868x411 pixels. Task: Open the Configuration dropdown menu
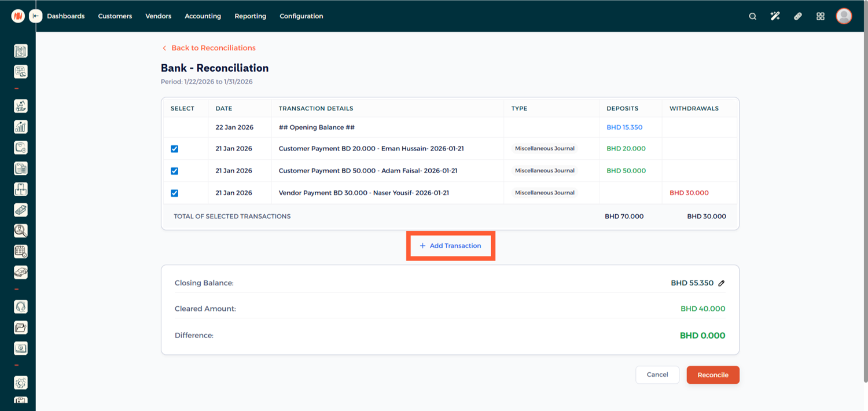(301, 16)
